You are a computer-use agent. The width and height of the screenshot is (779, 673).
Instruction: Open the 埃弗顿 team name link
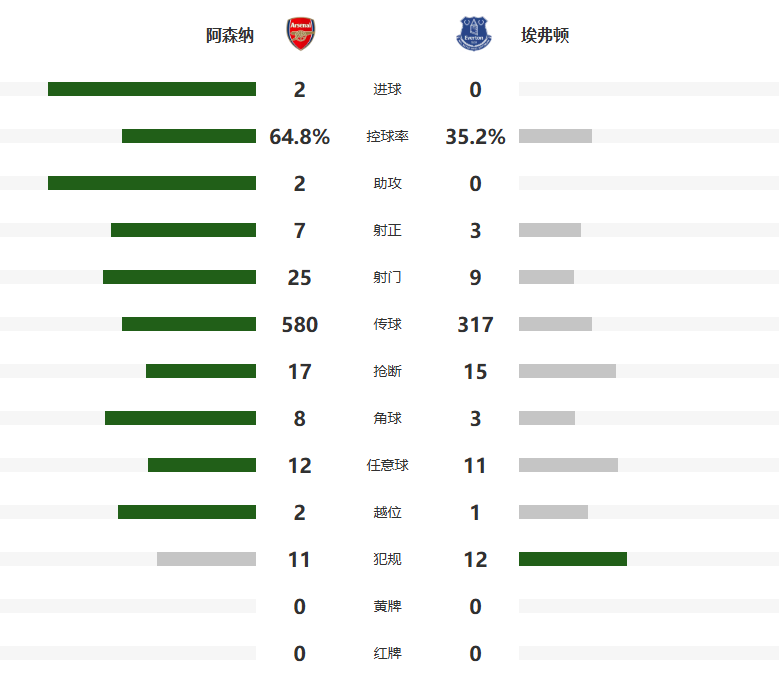(x=545, y=36)
